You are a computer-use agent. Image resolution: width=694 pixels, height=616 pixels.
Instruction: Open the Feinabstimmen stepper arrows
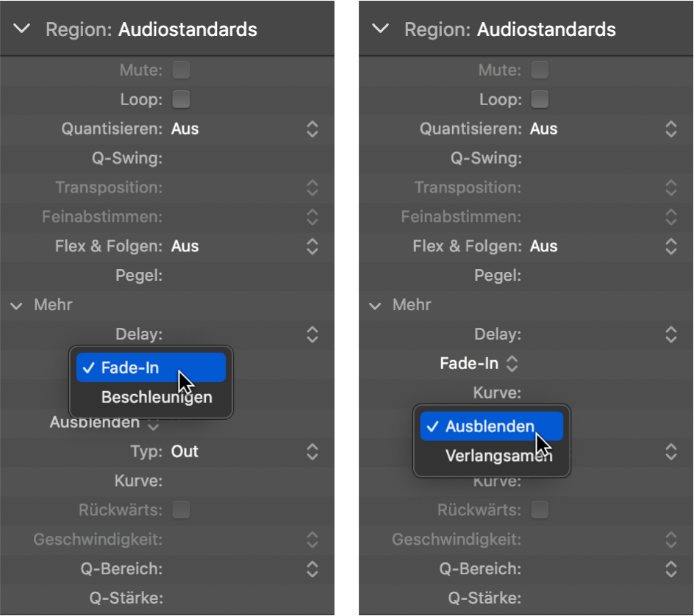click(x=312, y=217)
